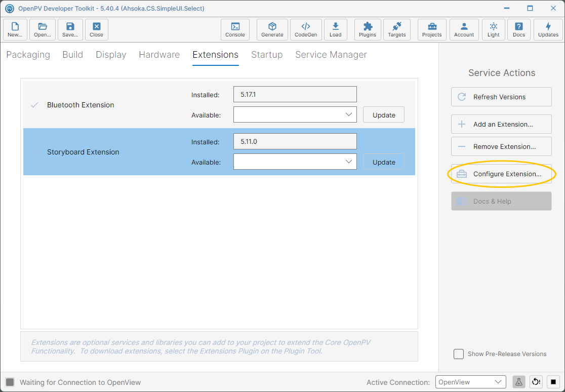The width and height of the screenshot is (565, 392).
Task: Click the Bluetooth Installed version field 5.17.1
Action: point(295,94)
